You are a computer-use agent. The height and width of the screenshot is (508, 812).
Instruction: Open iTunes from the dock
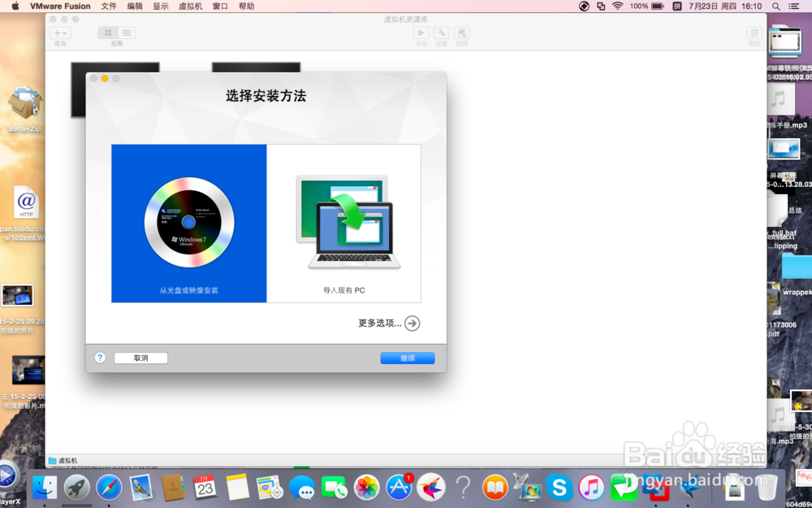(591, 488)
